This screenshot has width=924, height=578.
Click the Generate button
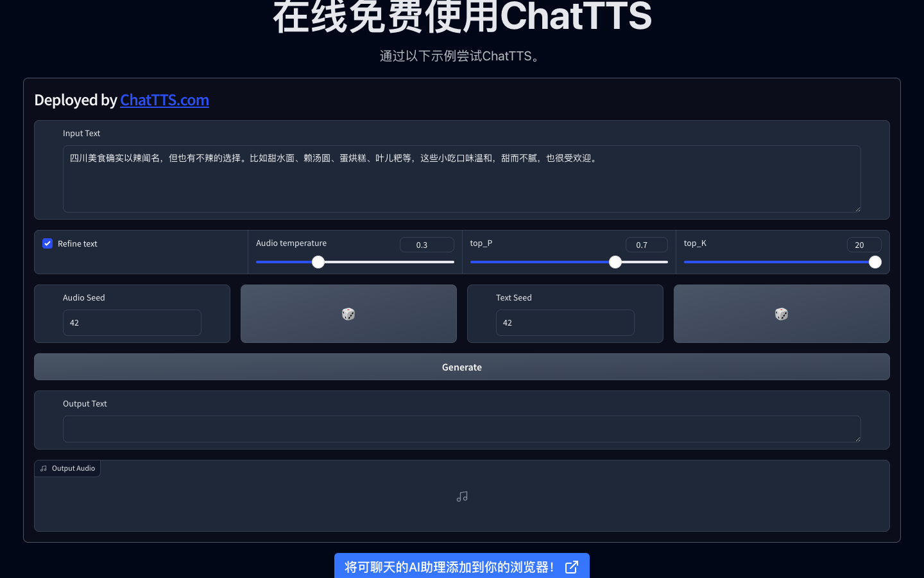click(x=462, y=367)
